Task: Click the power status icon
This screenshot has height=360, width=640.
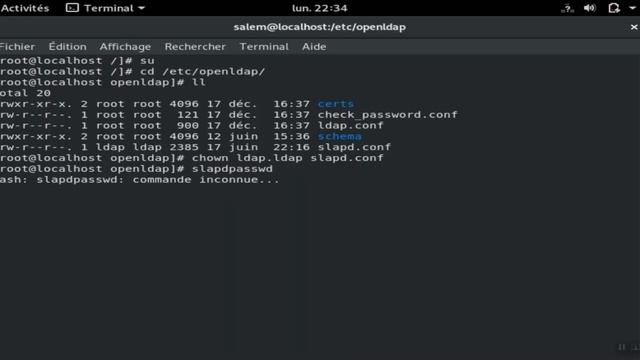Action: click(614, 8)
